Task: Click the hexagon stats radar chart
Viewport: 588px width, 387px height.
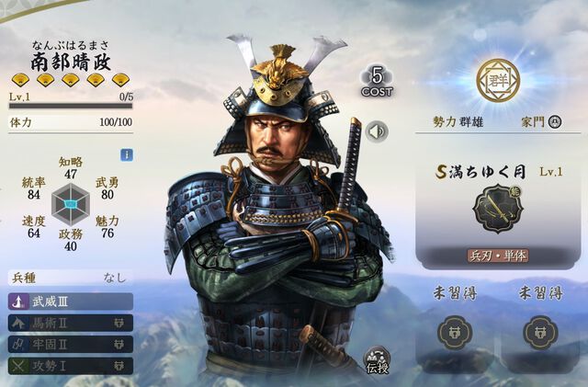Action: click(71, 204)
